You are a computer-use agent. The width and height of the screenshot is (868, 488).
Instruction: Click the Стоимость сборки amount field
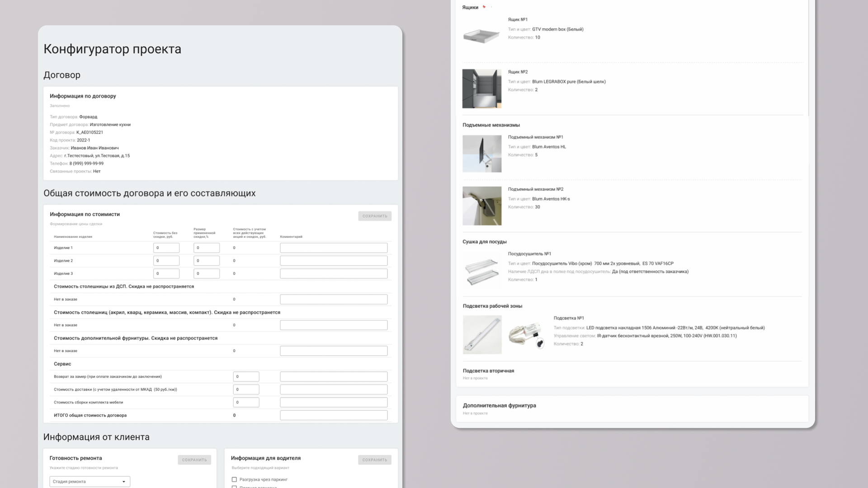[246, 402]
